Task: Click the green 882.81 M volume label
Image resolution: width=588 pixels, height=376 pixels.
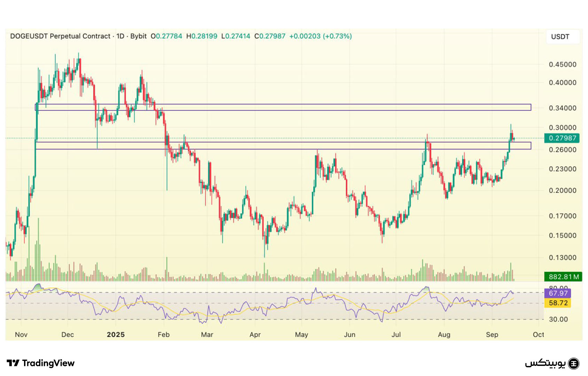Action: (563, 277)
